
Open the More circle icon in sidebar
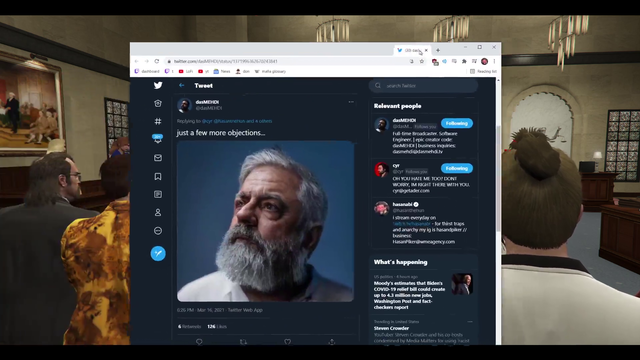(x=158, y=231)
